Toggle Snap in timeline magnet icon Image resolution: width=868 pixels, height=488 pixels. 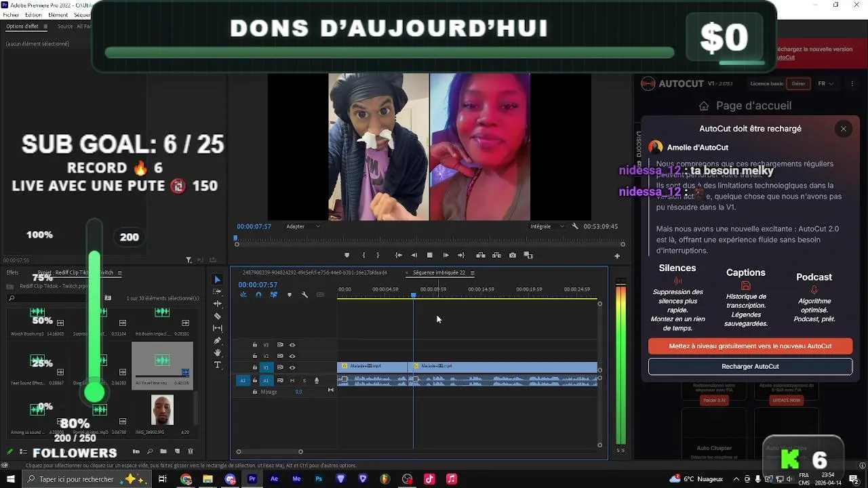click(x=258, y=295)
